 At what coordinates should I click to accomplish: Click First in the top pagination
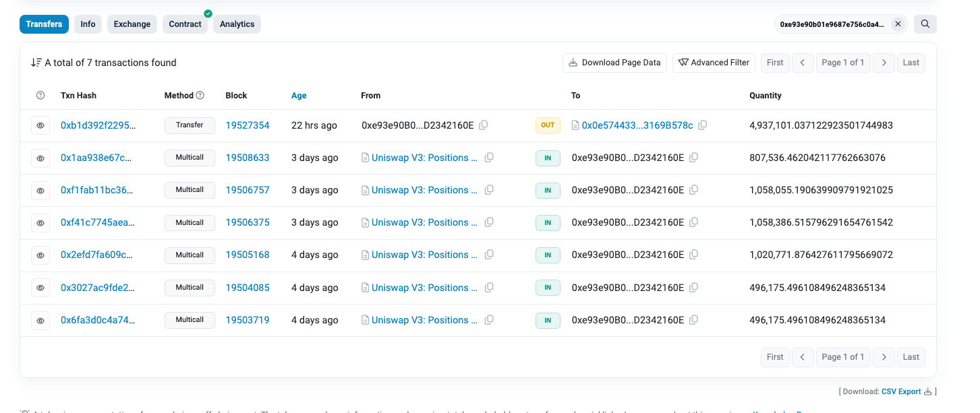click(775, 63)
